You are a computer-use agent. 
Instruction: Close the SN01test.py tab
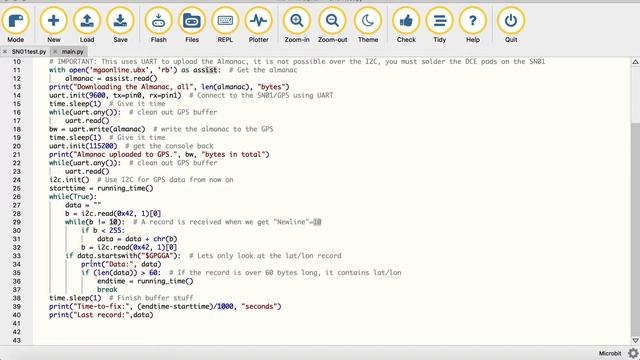(x=5, y=52)
